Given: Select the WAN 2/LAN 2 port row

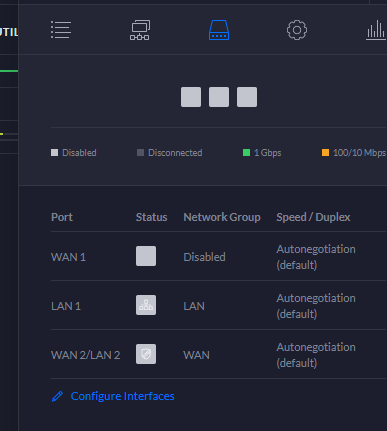Looking at the screenshot, I should pos(218,354).
